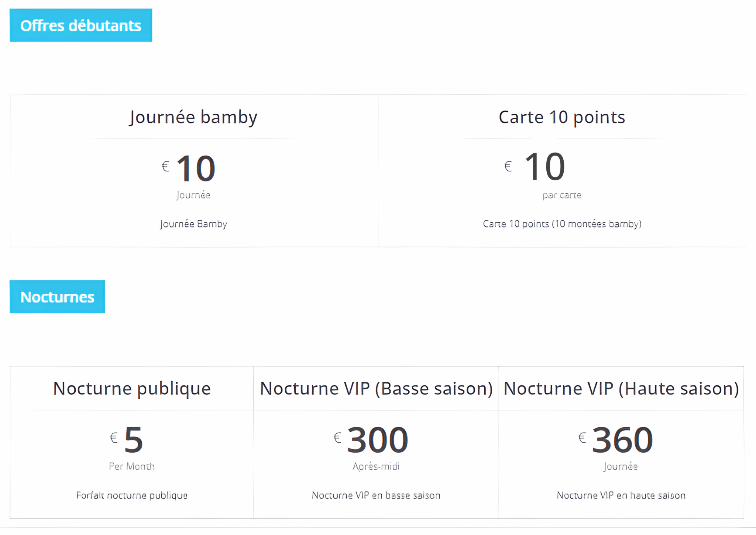
Task: Click the Per Month billing label
Action: pos(132,466)
